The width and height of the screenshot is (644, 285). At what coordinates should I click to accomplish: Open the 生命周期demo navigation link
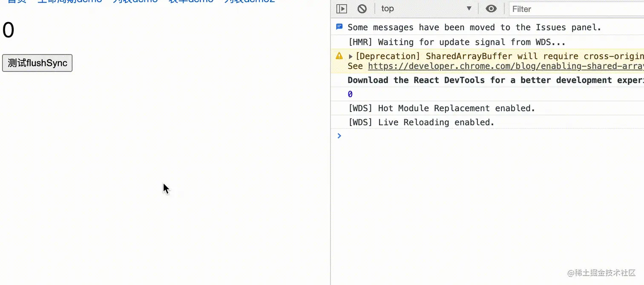pyautogui.click(x=70, y=1)
